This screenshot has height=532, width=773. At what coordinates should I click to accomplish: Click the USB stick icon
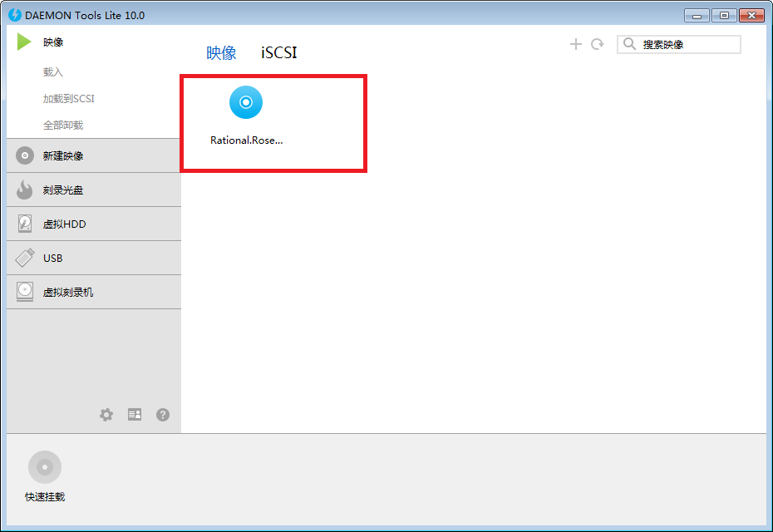25,258
